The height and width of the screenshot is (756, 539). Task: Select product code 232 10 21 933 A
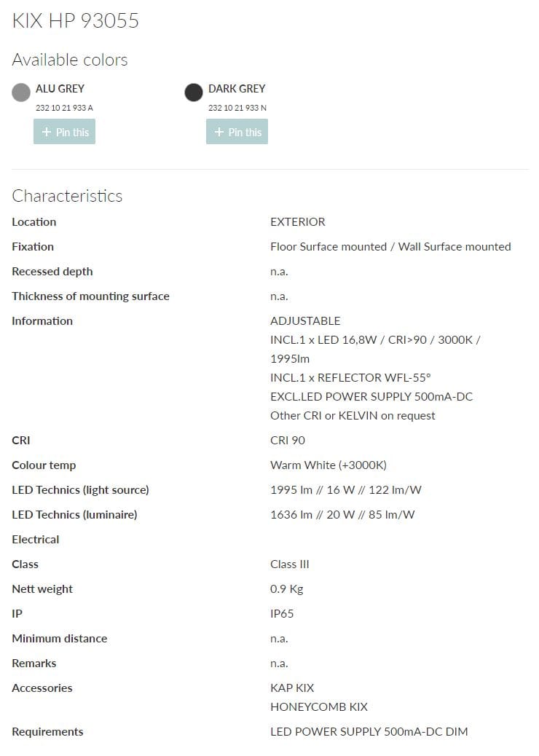pos(62,107)
